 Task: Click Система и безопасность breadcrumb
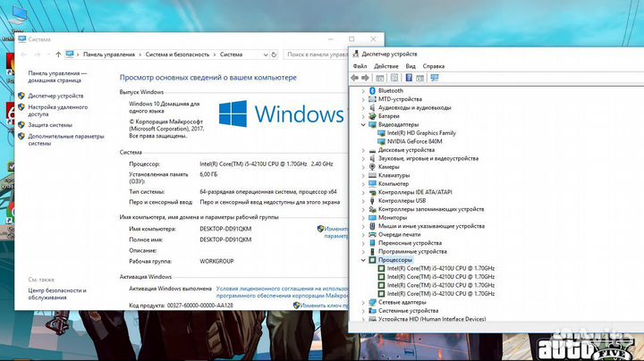177,55
